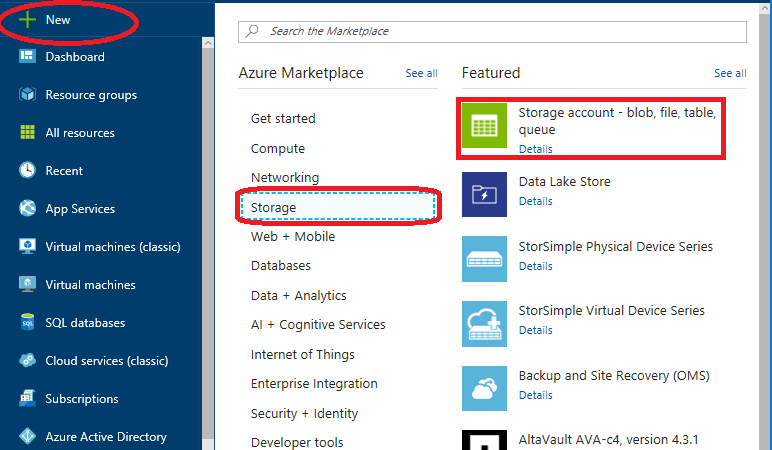
Task: Click the Storage account green table icon
Action: (484, 126)
